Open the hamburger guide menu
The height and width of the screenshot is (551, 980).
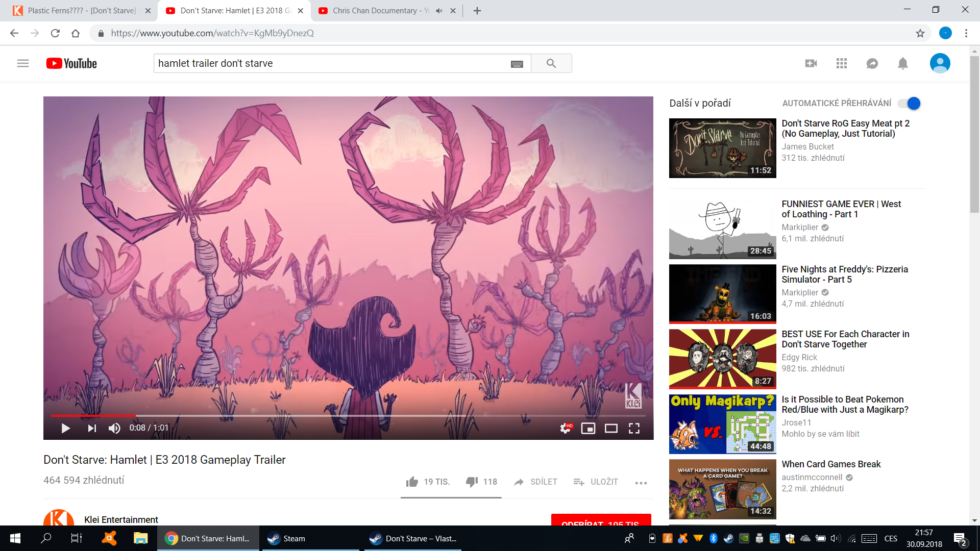(23, 63)
